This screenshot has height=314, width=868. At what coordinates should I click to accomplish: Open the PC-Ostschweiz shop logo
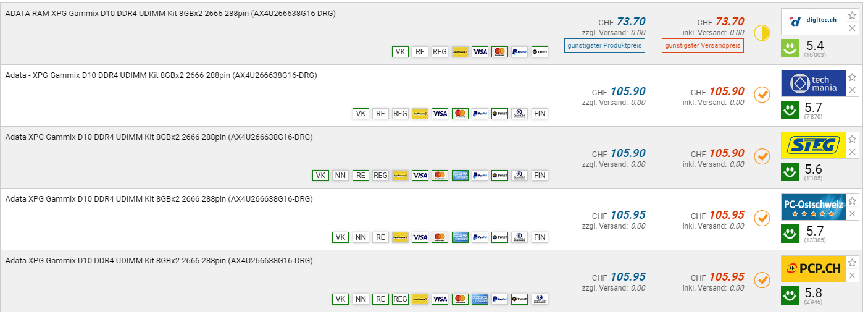point(812,207)
